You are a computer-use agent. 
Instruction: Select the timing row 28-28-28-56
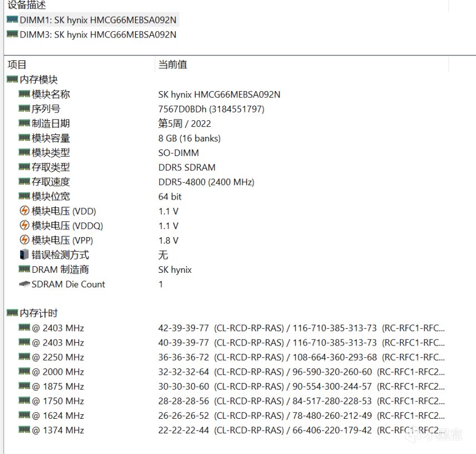point(301,401)
